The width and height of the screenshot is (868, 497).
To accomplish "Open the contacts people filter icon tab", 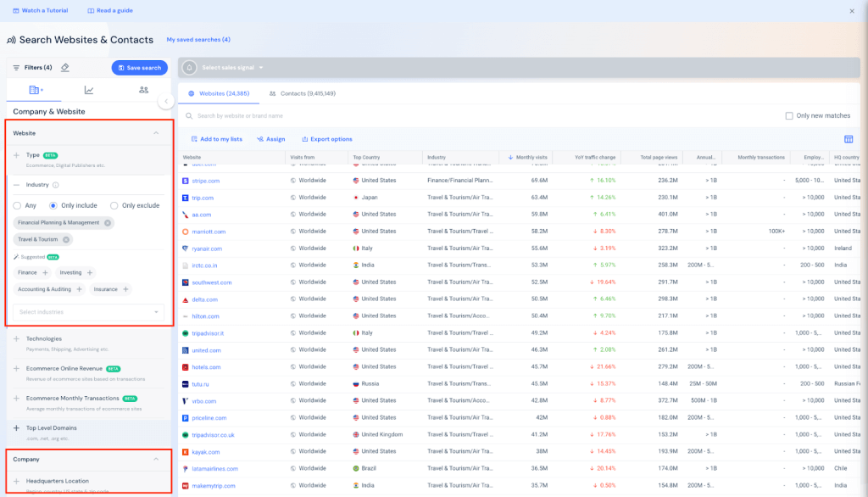I will click(143, 90).
